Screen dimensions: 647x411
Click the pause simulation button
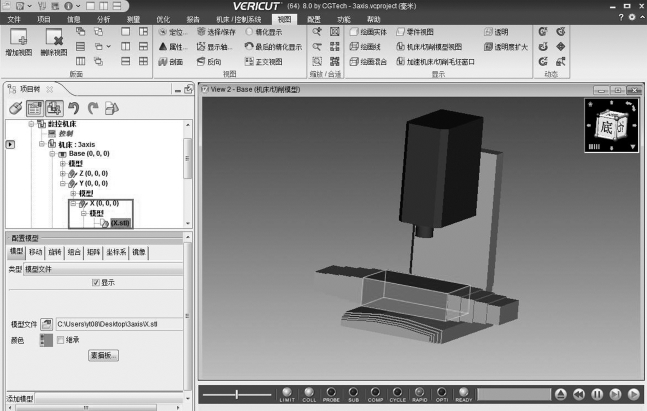(597, 395)
